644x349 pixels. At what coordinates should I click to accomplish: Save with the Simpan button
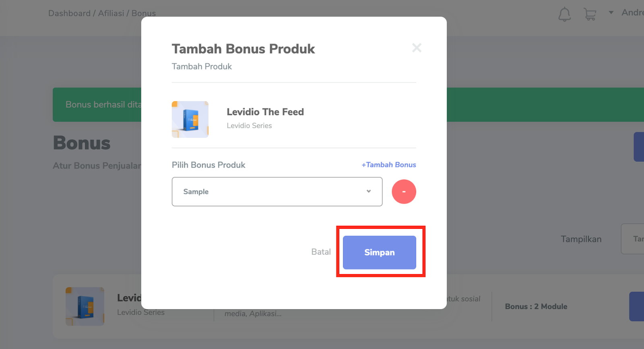380,252
